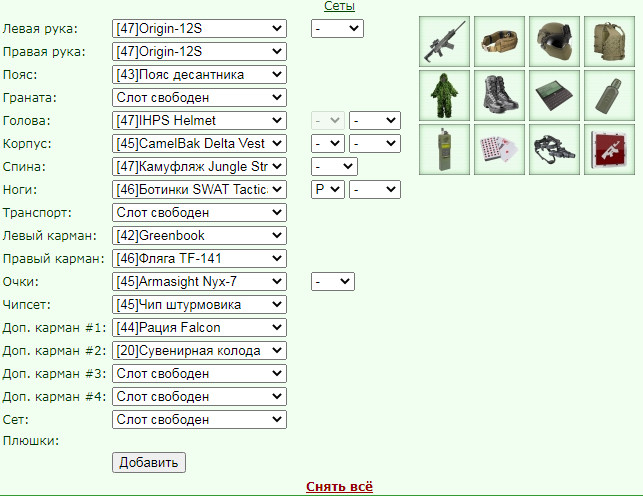Open the modifier dropdown for Очки
The width and height of the screenshot is (643, 496).
click(333, 282)
